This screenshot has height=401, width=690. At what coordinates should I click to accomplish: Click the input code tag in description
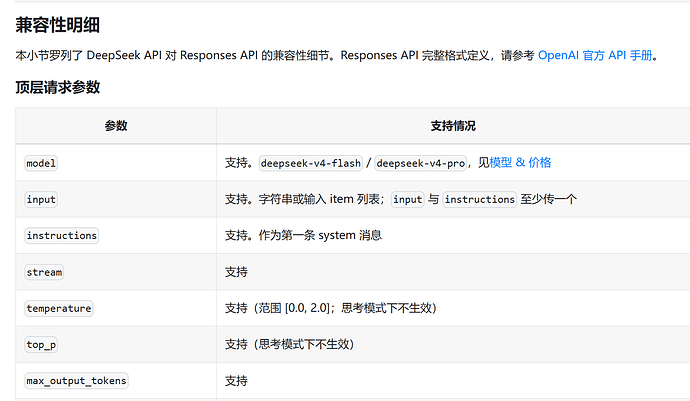click(407, 199)
